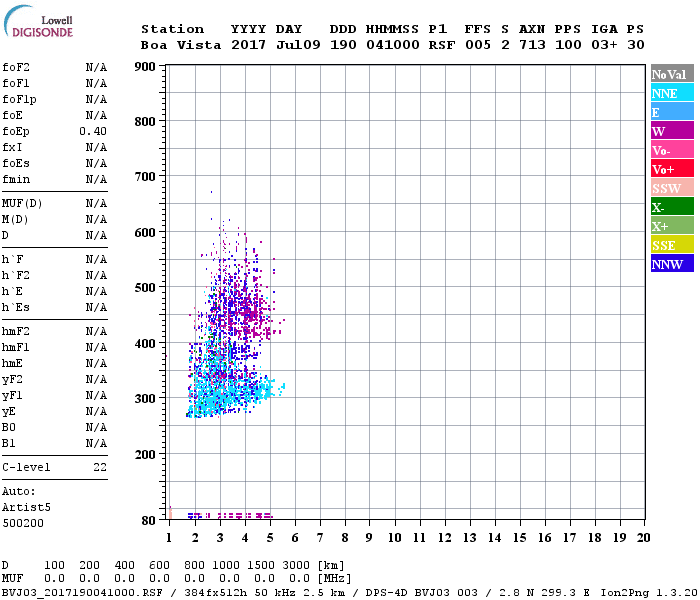Click the h`E parameter label
Viewport: 700px width, 600px height.
[12, 292]
